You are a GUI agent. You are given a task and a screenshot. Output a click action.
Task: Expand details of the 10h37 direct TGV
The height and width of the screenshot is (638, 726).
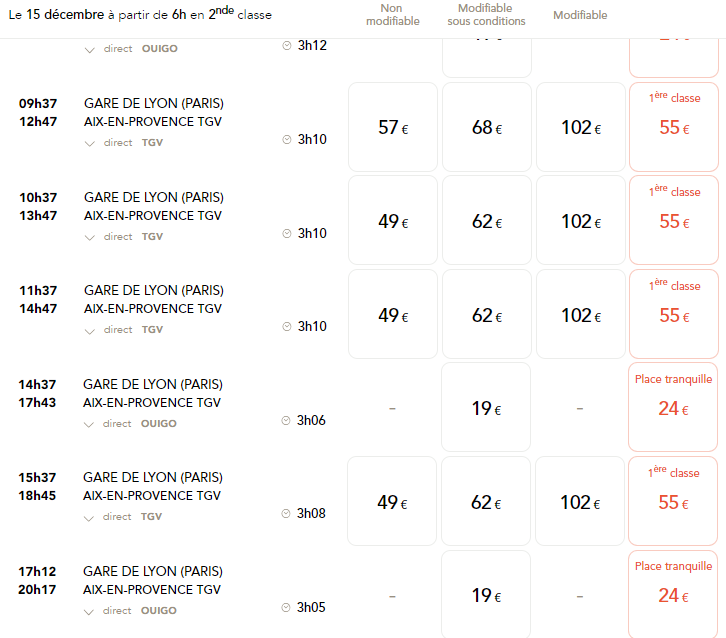pos(90,238)
